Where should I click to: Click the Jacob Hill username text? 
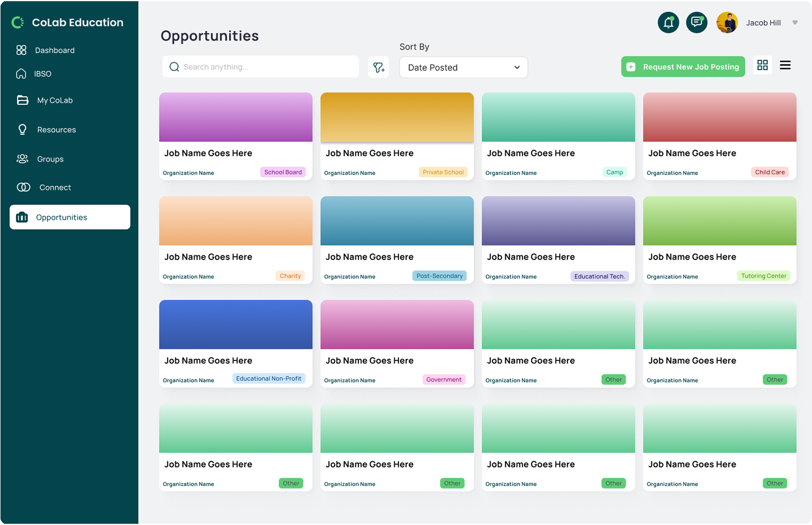[763, 23]
